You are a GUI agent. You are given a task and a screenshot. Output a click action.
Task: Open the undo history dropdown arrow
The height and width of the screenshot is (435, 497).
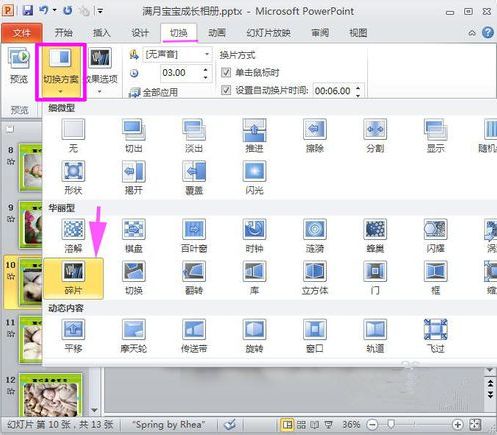coord(55,11)
